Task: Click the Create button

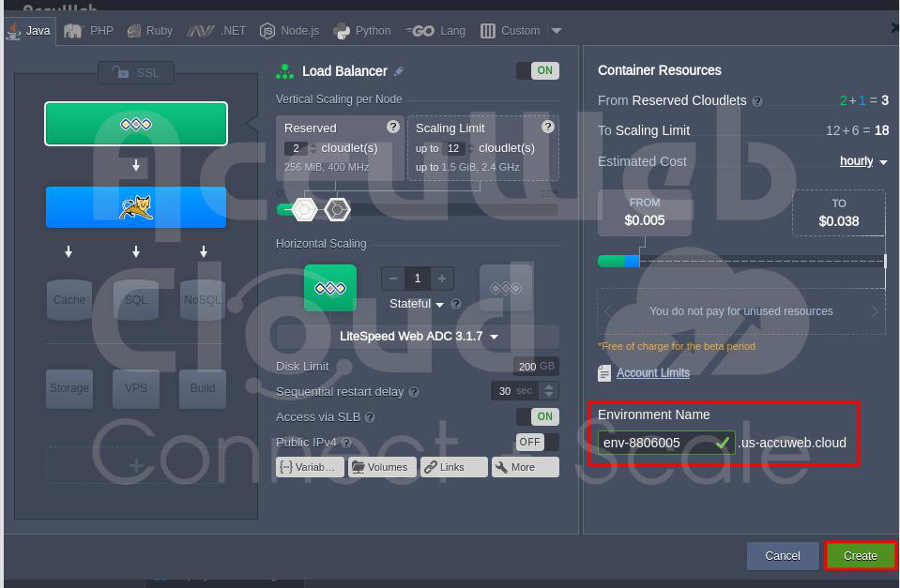Action: (860, 555)
